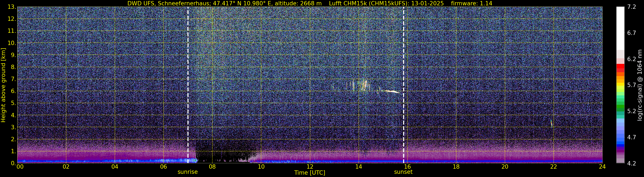Click the '08' time tick label
644x177 pixels.
point(212,167)
